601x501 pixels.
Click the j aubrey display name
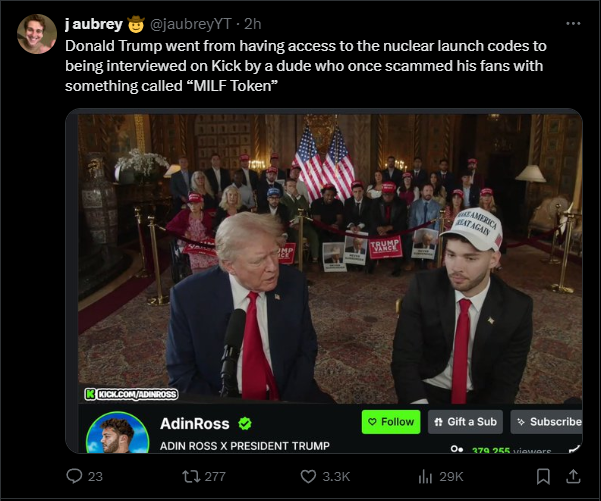click(94, 24)
